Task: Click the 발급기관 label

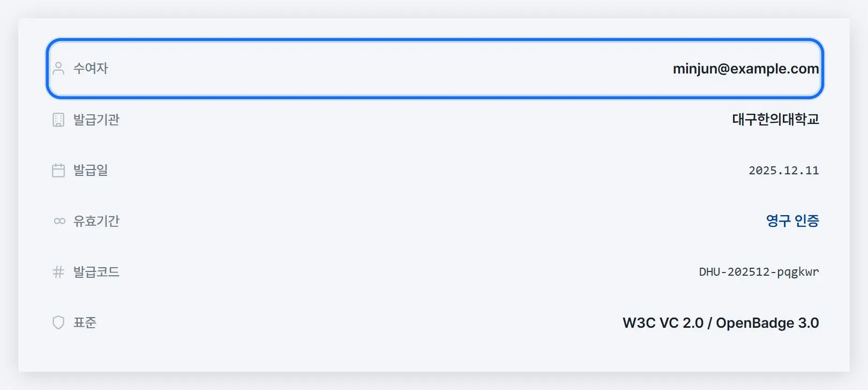Action: [x=96, y=120]
